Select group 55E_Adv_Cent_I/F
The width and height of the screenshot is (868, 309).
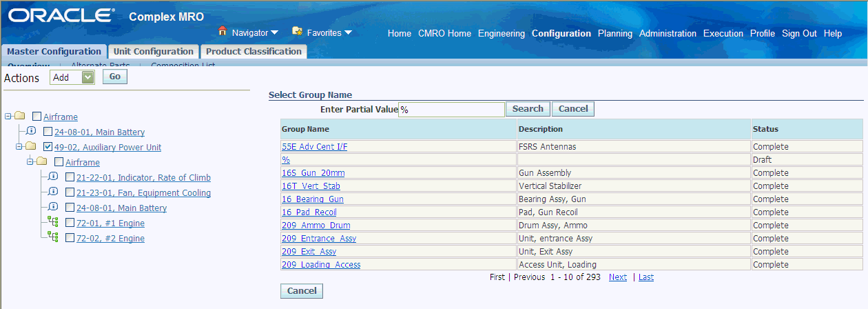[316, 147]
